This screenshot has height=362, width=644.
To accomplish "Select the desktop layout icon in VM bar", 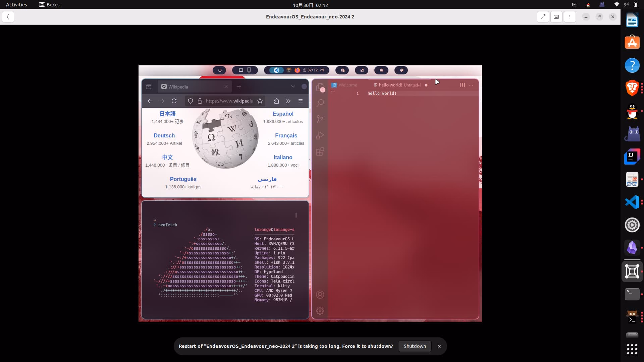I will point(241,70).
